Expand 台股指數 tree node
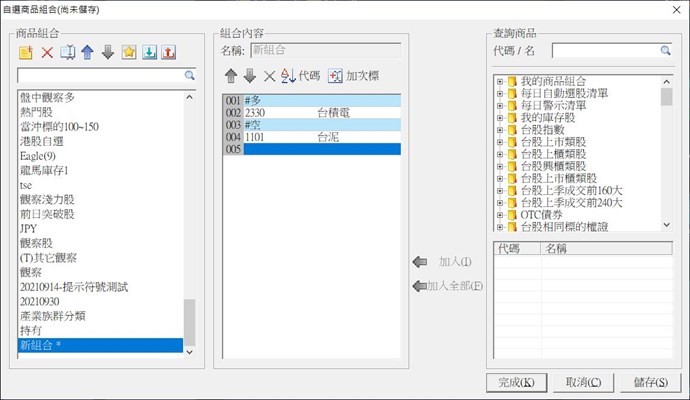Viewport: 690px width, 400px height. [500, 129]
